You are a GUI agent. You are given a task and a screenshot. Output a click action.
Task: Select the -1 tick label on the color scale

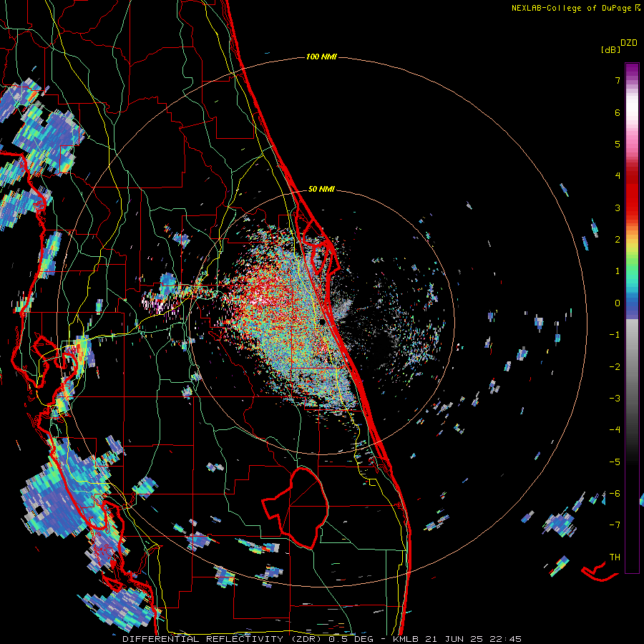[615, 335]
